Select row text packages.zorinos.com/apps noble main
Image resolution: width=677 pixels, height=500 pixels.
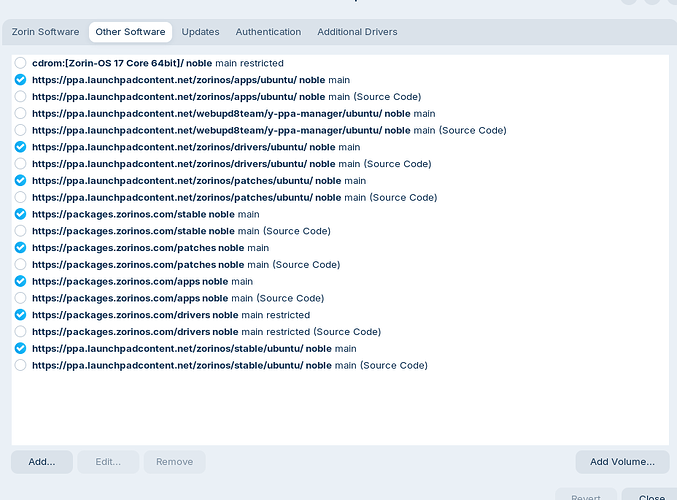coord(142,282)
